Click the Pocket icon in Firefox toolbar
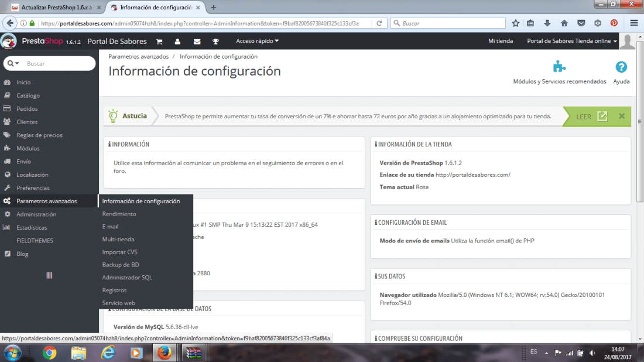The width and height of the screenshot is (644, 362). [581, 23]
